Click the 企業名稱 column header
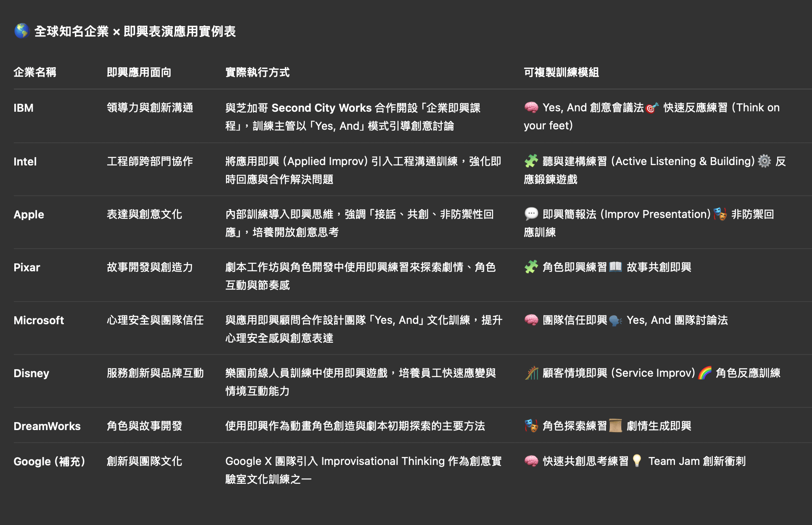The height and width of the screenshot is (525, 812). click(35, 72)
